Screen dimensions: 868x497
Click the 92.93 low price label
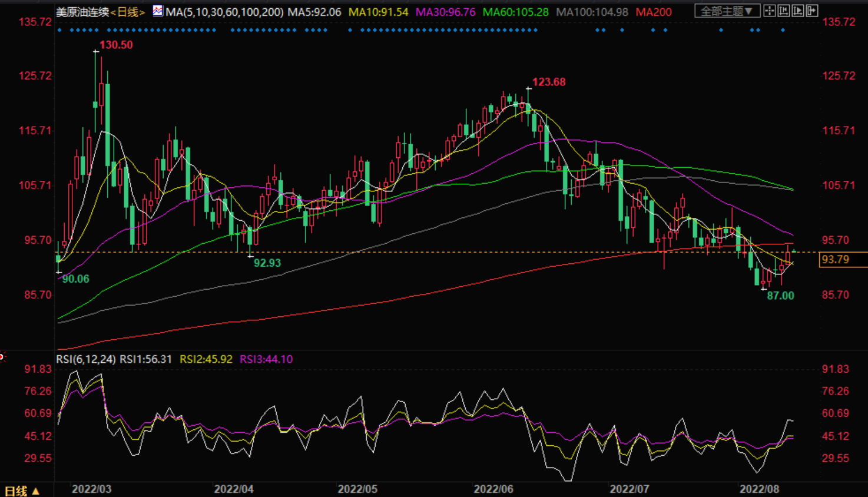click(x=267, y=263)
